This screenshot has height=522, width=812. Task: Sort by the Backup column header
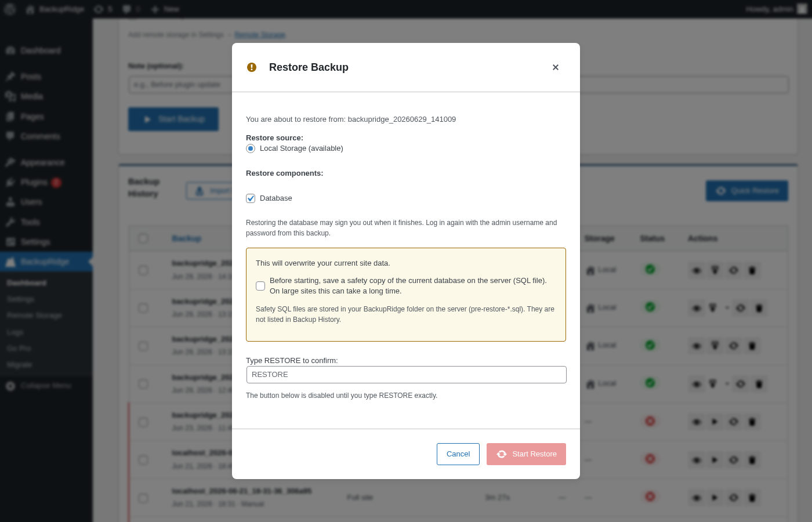click(x=187, y=238)
